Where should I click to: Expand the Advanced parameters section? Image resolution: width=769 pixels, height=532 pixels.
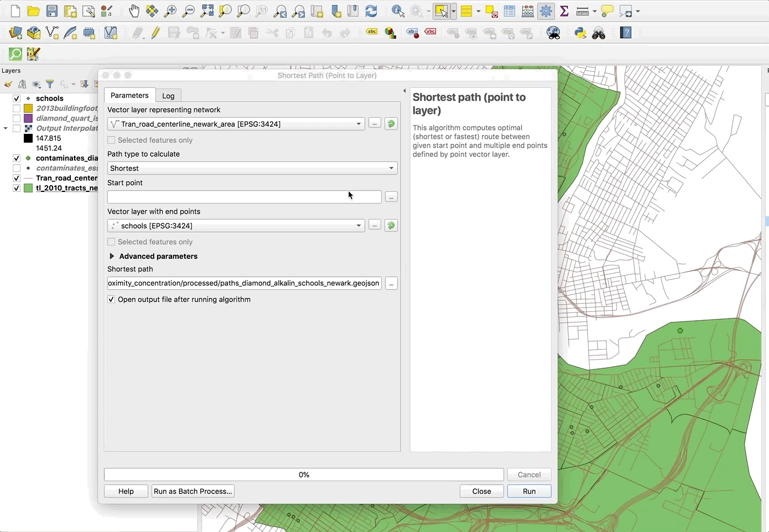(112, 256)
